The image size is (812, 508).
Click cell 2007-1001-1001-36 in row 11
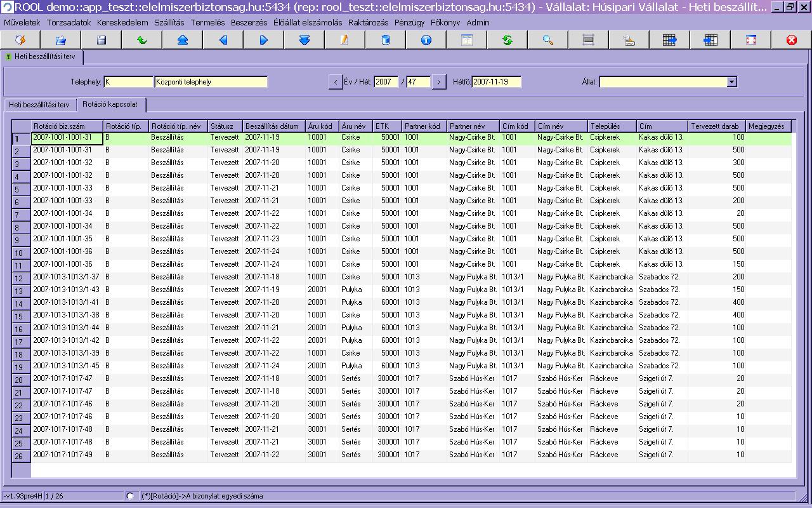tap(67, 264)
